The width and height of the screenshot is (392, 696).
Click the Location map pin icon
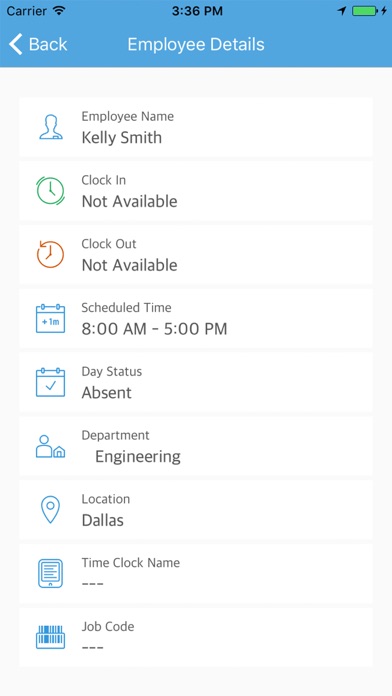pos(51,510)
